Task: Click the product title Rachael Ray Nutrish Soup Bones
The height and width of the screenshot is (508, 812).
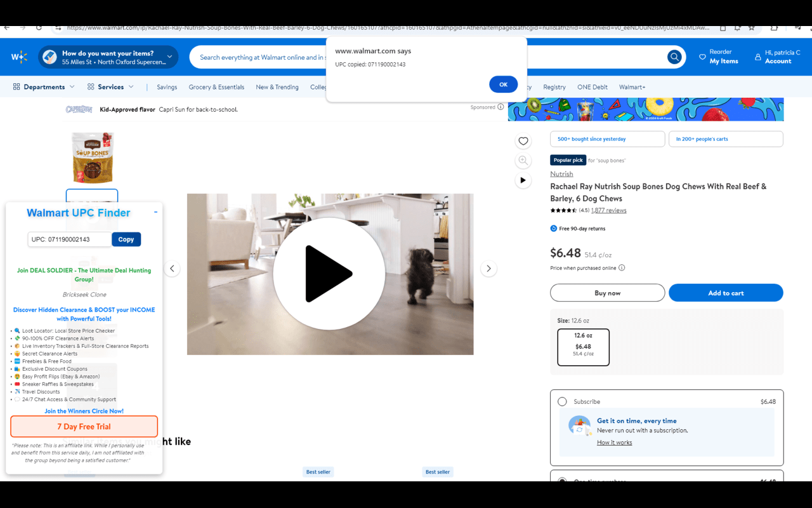Action: 658,192
